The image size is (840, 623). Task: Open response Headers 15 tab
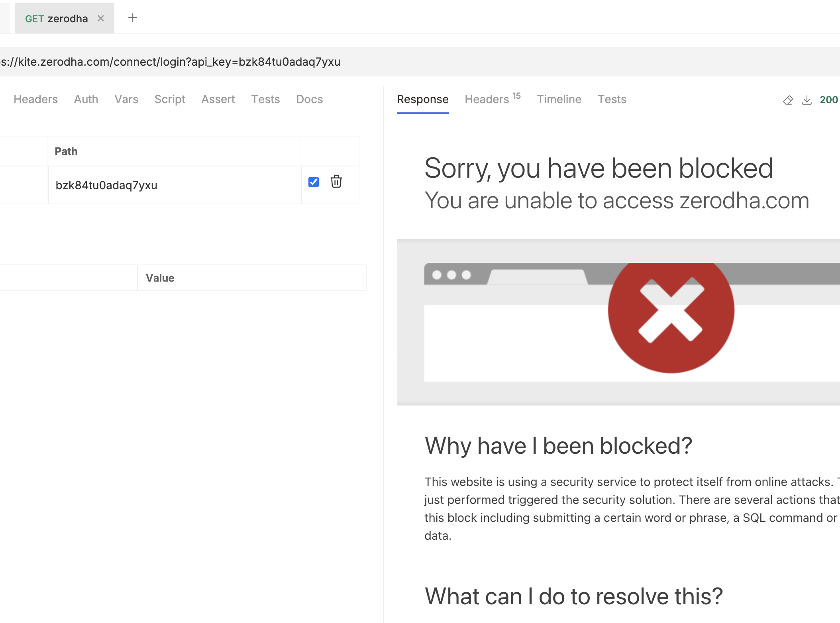[493, 98]
